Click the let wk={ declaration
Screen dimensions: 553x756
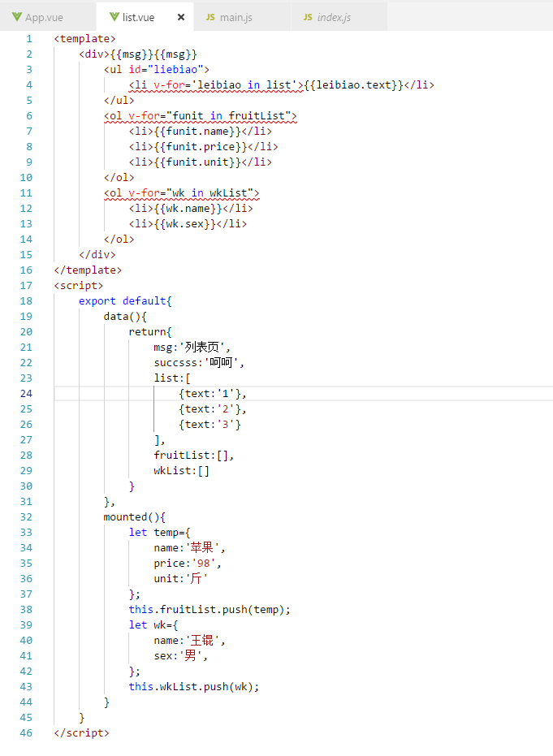[153, 625]
